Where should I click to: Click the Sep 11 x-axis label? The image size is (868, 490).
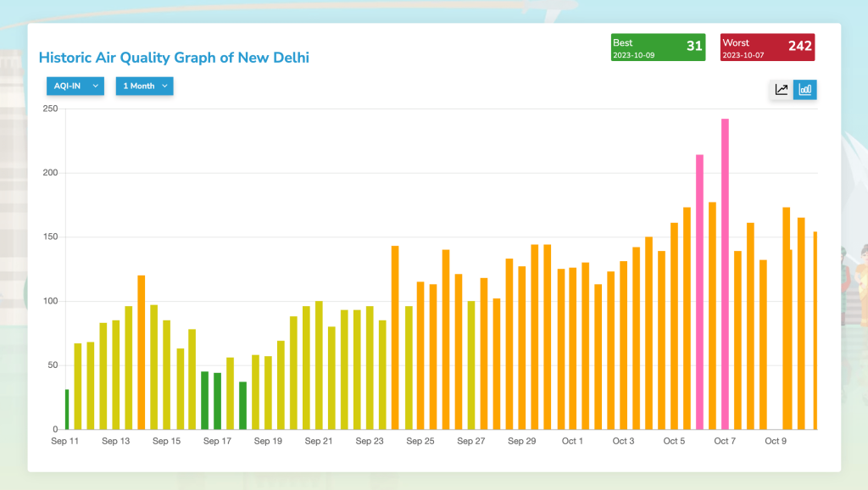click(x=64, y=442)
